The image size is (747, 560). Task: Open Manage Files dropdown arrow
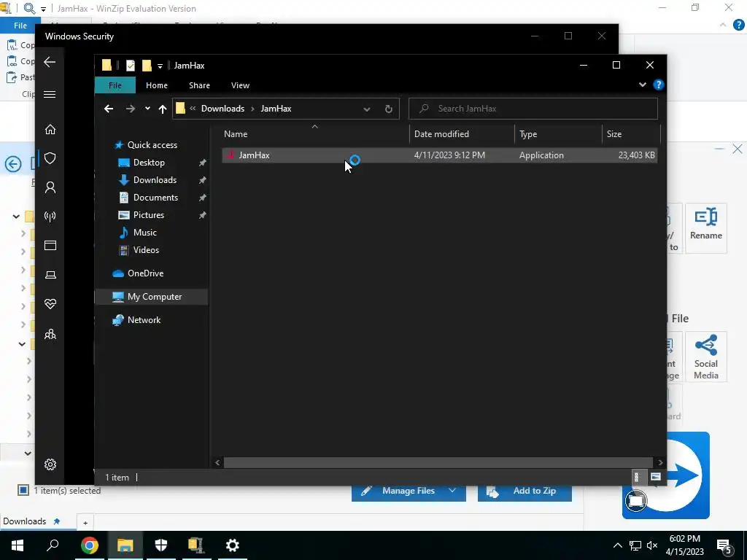point(452,491)
